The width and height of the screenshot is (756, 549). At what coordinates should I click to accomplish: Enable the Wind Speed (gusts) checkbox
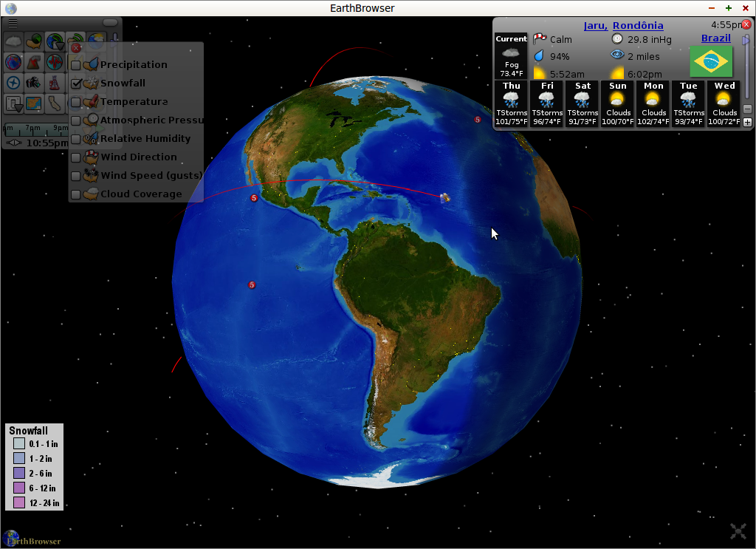(x=76, y=176)
